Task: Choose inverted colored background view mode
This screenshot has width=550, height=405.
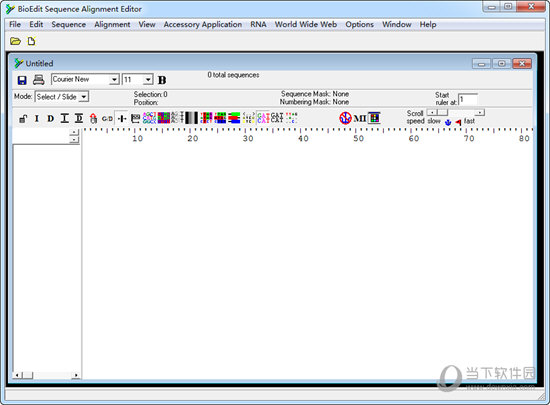Action: coord(164,118)
